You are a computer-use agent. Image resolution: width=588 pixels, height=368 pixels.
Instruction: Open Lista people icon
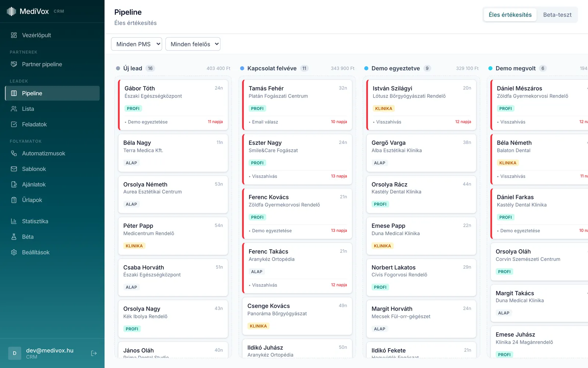click(14, 109)
